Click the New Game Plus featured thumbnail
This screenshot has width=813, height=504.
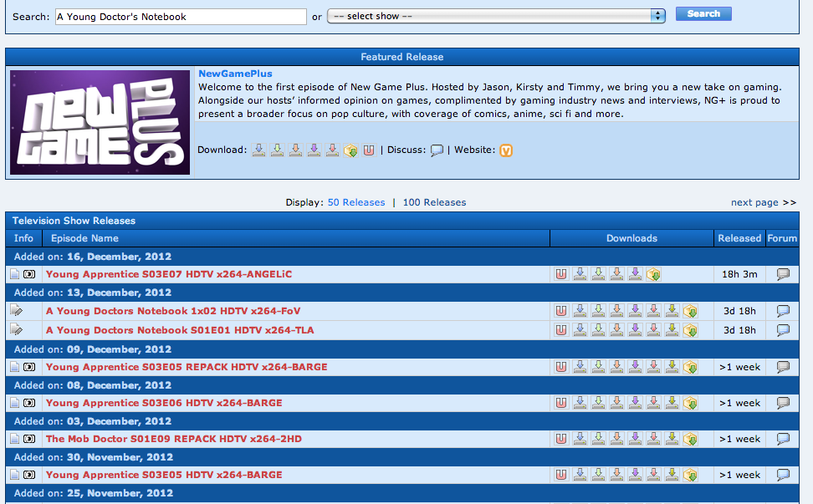point(100,122)
